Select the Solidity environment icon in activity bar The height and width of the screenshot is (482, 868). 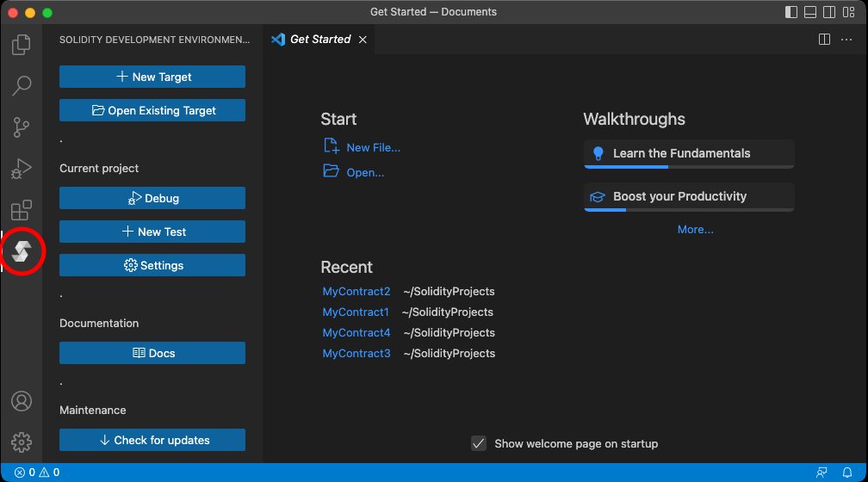tap(22, 251)
